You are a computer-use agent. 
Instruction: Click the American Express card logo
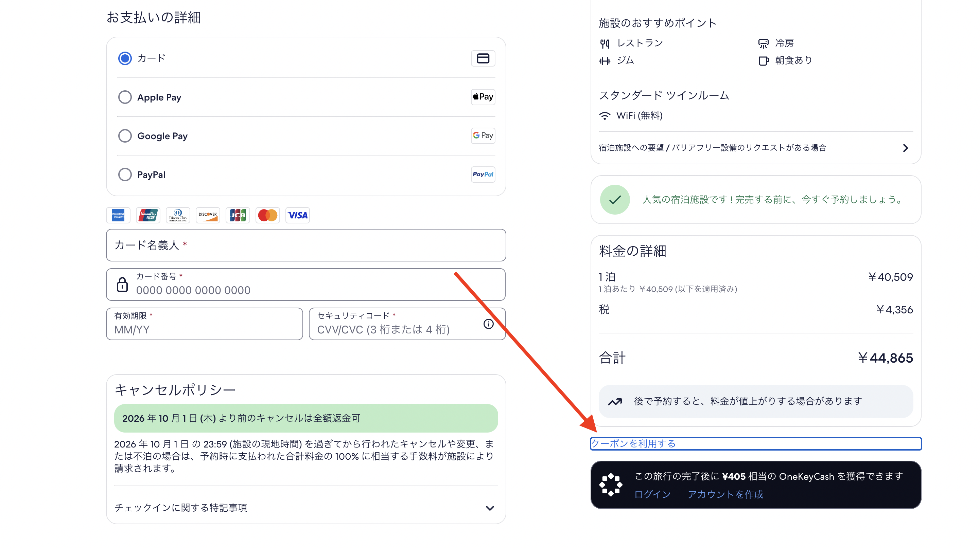tap(118, 216)
